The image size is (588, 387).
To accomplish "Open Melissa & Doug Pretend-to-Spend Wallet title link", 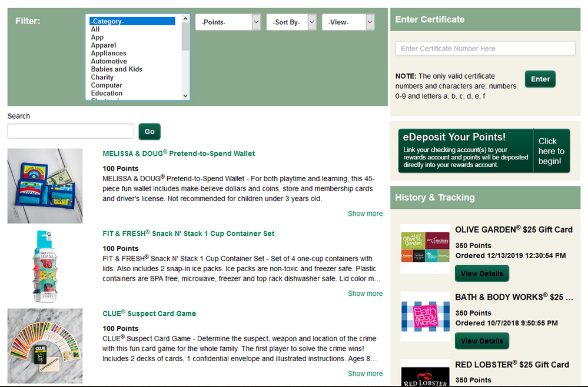I will (178, 154).
